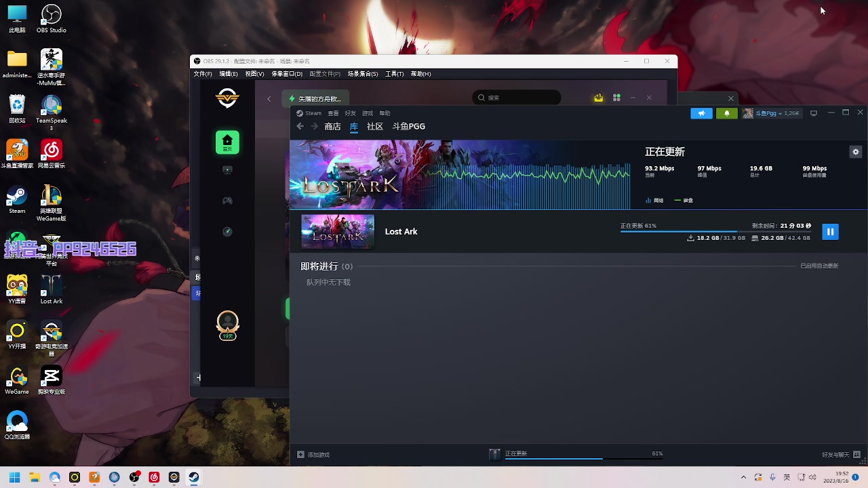
Task: Click the Lost Ark update progress bar
Action: coord(715,232)
